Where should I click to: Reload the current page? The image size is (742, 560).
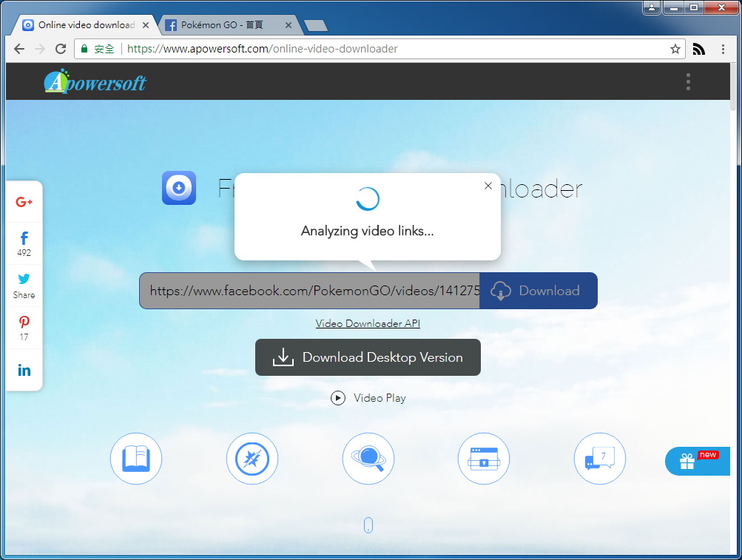(x=61, y=49)
